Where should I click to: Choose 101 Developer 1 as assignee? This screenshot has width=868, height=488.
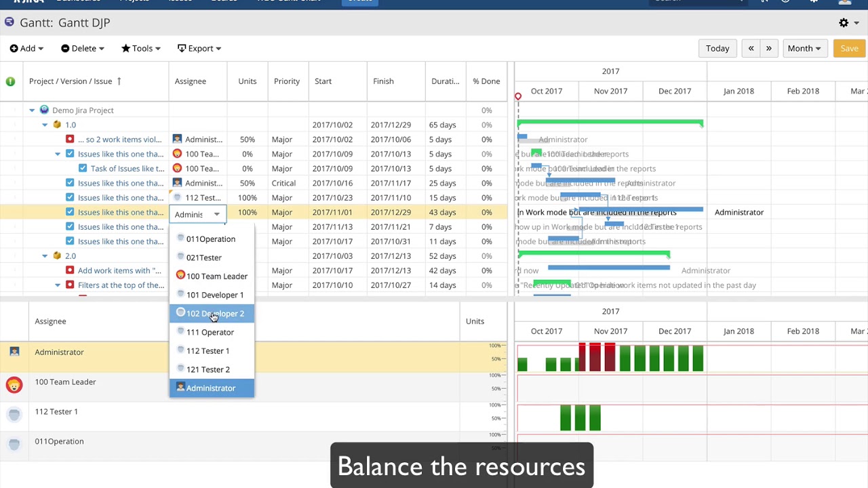pos(212,295)
